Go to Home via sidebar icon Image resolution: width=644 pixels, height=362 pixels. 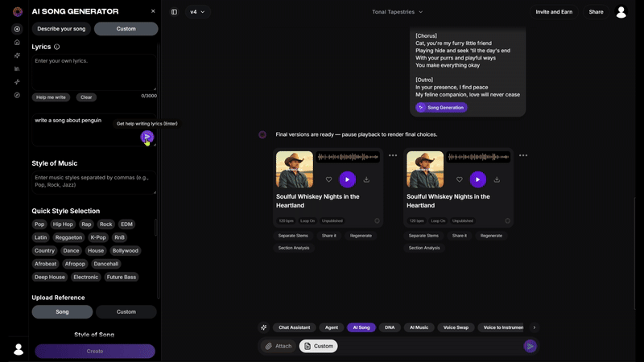point(17,43)
